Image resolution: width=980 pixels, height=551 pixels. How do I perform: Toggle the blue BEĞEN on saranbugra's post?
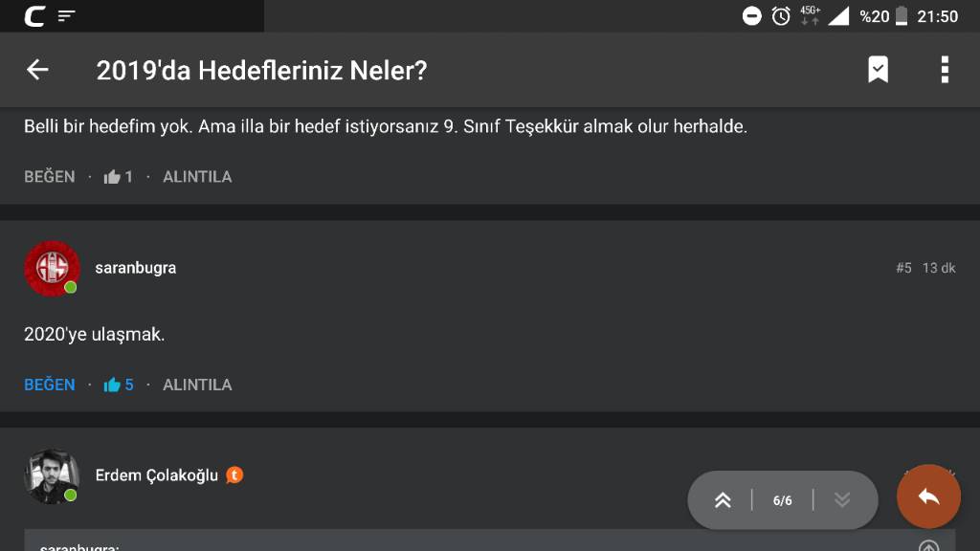pos(50,385)
